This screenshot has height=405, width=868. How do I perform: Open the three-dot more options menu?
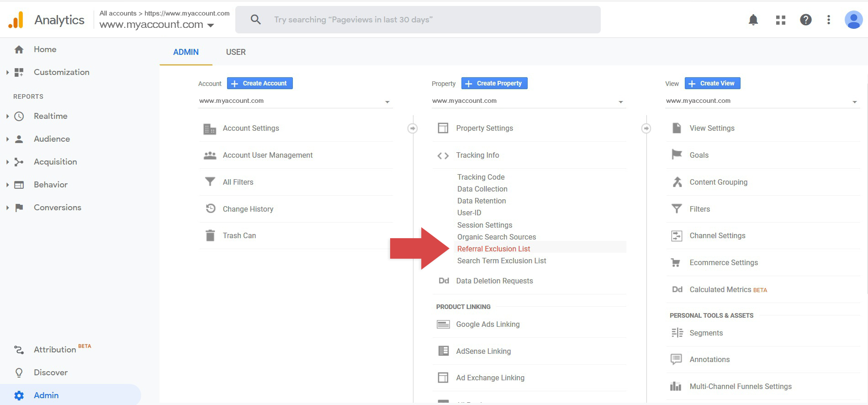pos(828,20)
